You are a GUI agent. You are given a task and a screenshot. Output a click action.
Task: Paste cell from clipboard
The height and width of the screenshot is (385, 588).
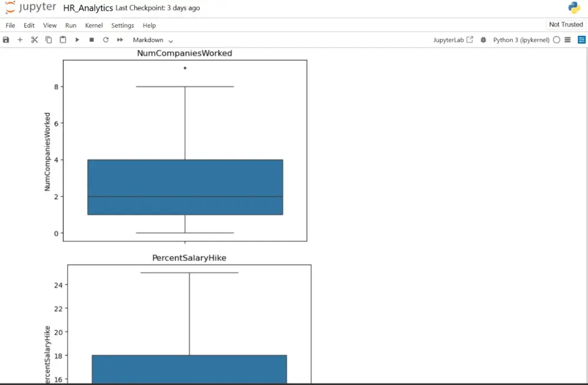coord(62,39)
